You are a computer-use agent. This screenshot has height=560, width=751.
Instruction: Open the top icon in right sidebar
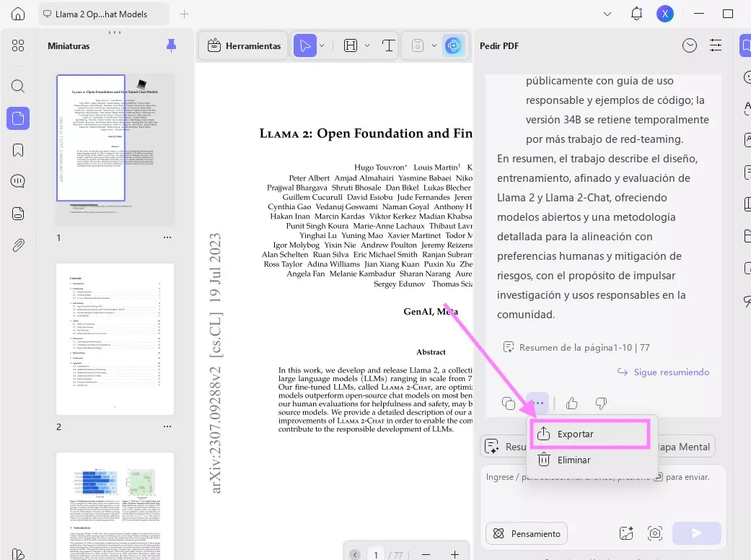pyautogui.click(x=745, y=46)
